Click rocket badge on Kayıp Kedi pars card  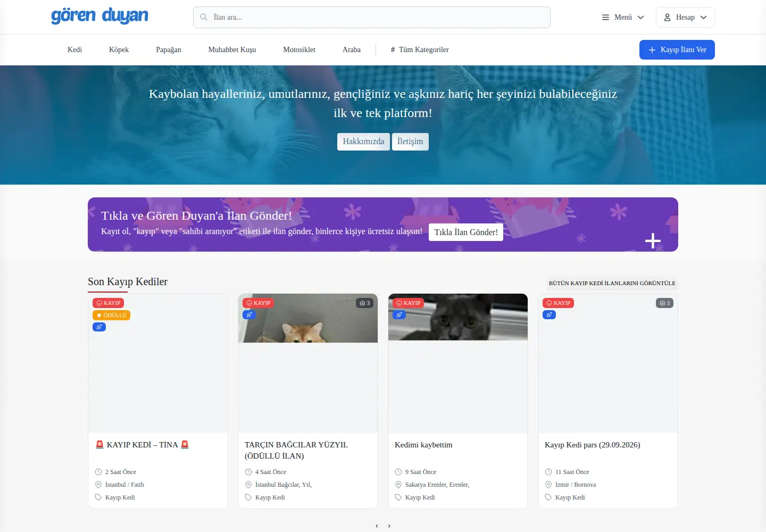pyautogui.click(x=549, y=315)
